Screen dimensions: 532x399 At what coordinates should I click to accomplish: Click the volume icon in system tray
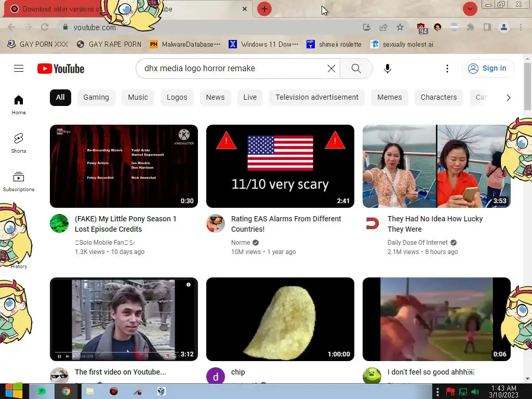click(x=475, y=392)
